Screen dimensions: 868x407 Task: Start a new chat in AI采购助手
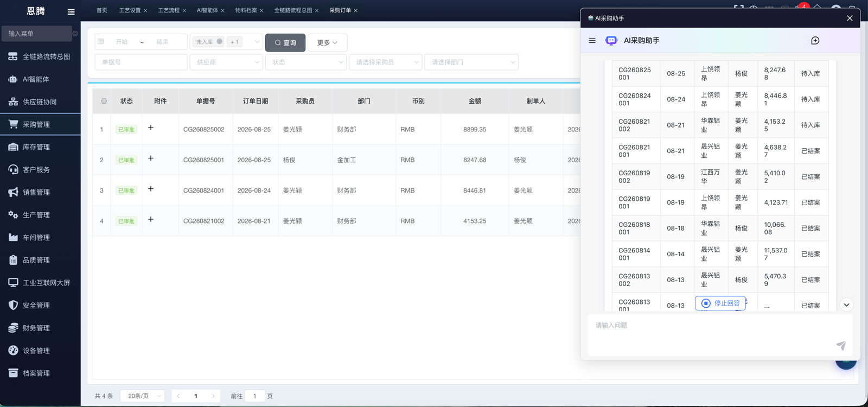815,41
